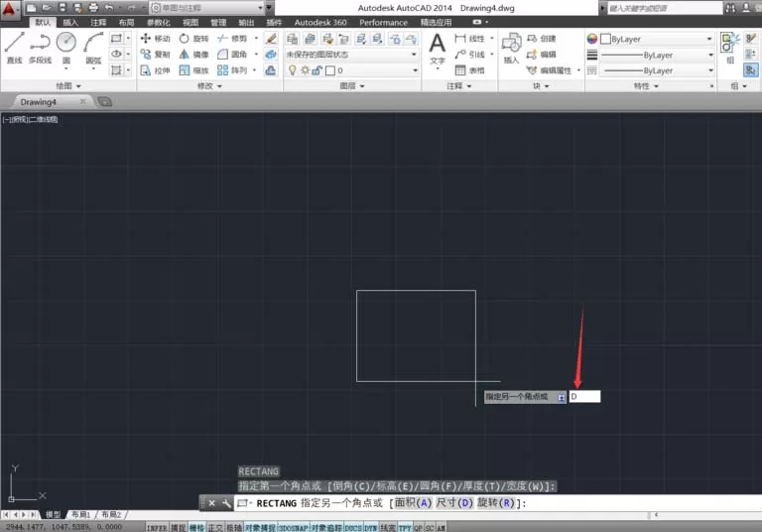The height and width of the screenshot is (532, 762).
Task: Expand the Layers (图层) panel
Action: [x=352, y=86]
